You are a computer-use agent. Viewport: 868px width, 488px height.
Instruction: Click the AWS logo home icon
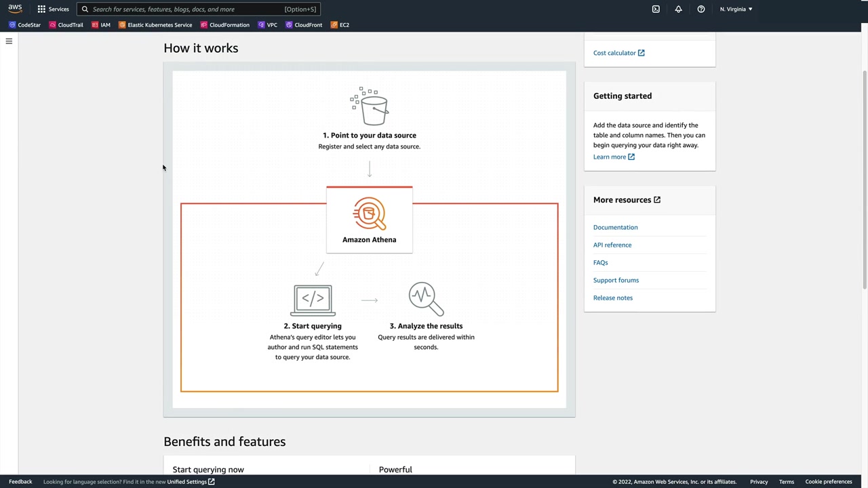click(x=15, y=9)
